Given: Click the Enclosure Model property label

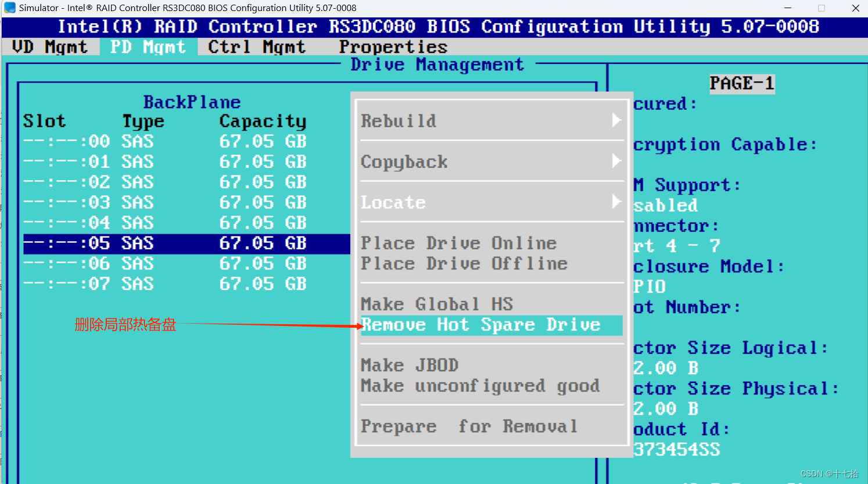Looking at the screenshot, I should tap(709, 267).
